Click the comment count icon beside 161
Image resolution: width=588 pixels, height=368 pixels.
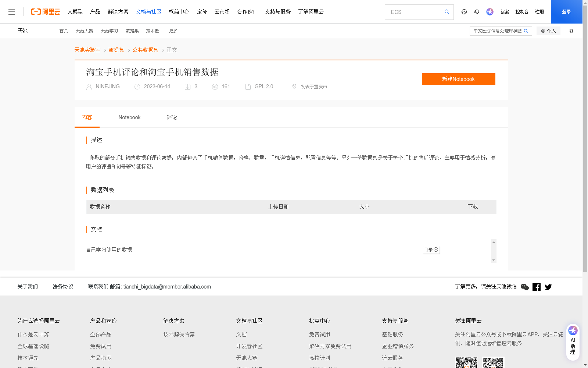pos(215,87)
